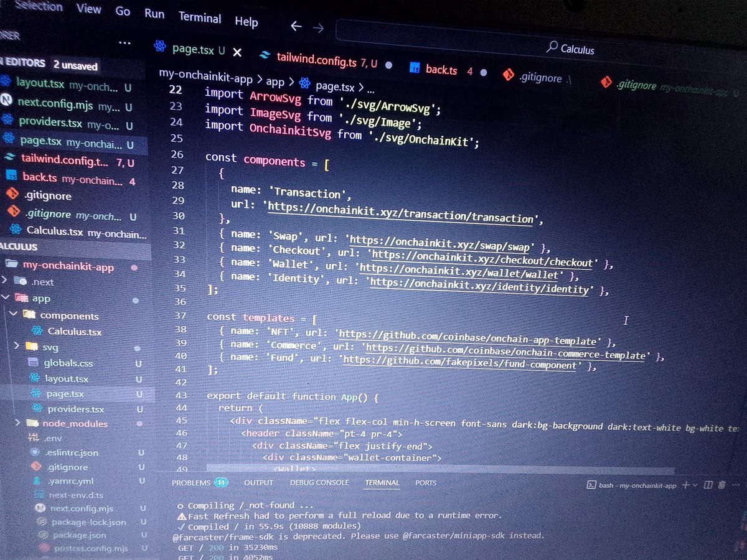Click the 'app' breadcrumb segment
This screenshot has height=560, width=747.
275,82
